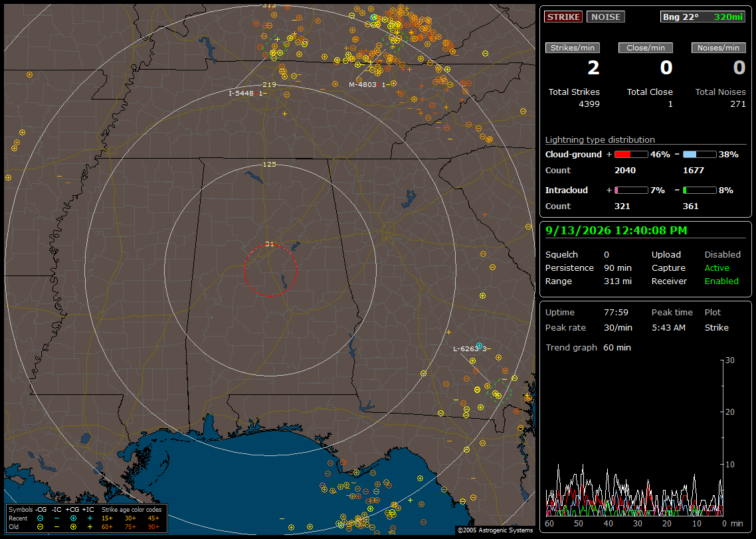Viewport: 756px width, 539px height.
Task: Click the red positive cloud-ground bar
Action: (x=631, y=155)
